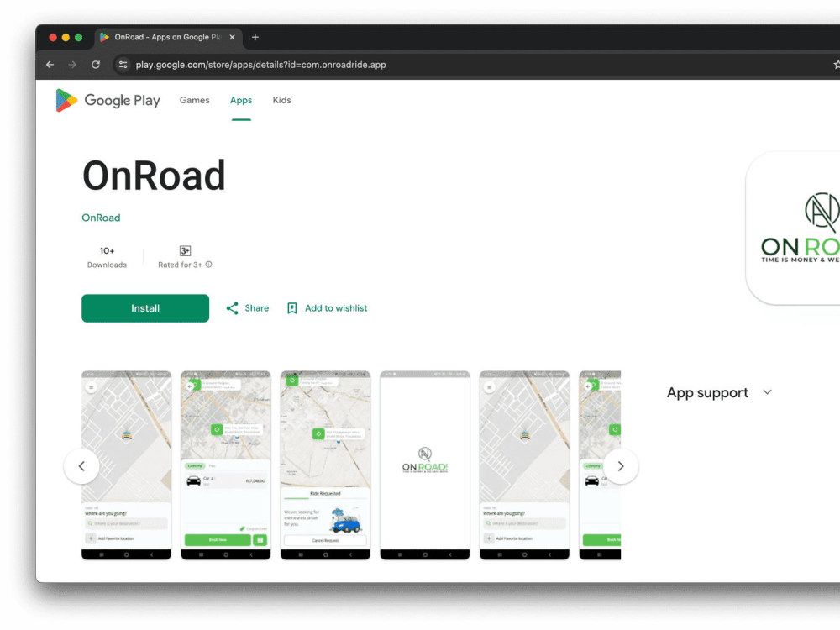
Task: Open the Ride Requested screenshot
Action: (326, 465)
